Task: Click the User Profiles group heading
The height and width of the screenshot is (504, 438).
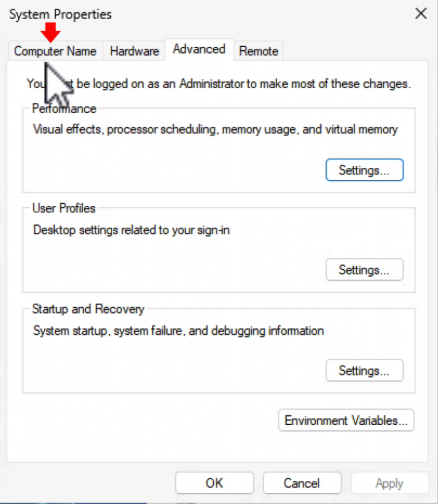Action: (x=63, y=208)
